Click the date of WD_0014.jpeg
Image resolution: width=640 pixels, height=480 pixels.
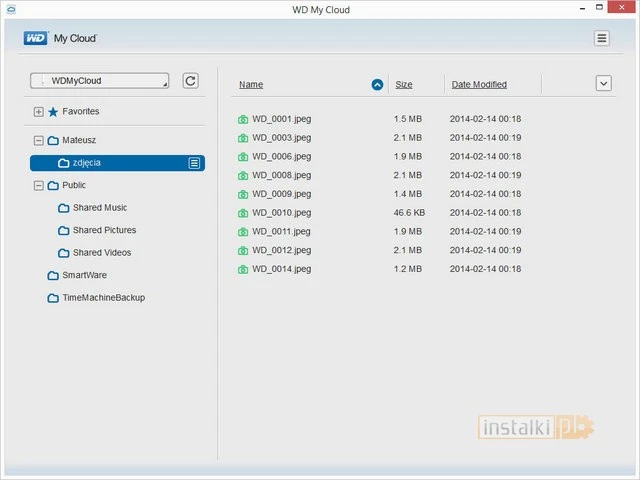click(x=485, y=269)
